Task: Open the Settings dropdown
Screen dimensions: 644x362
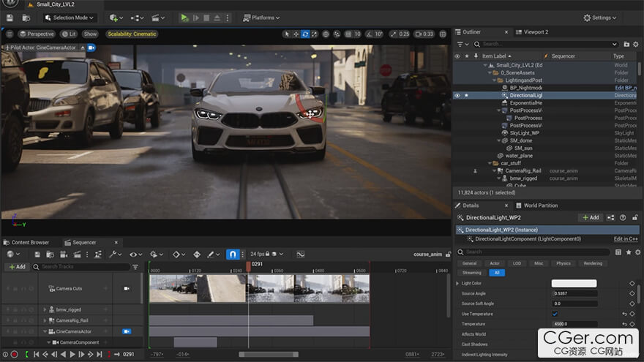Action: (599, 18)
